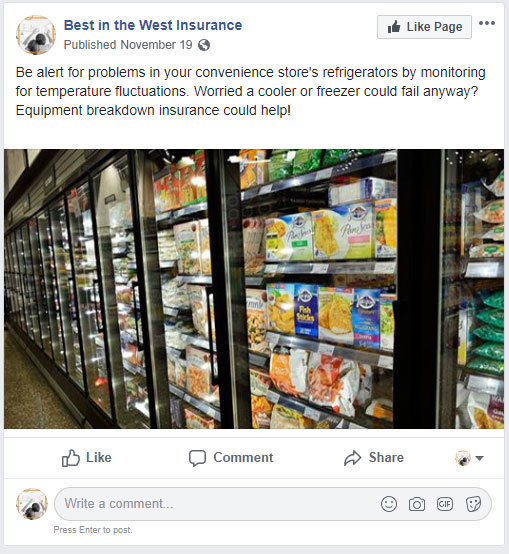Click the speech bubble Comment icon
The image size is (509, 554).
point(197,458)
